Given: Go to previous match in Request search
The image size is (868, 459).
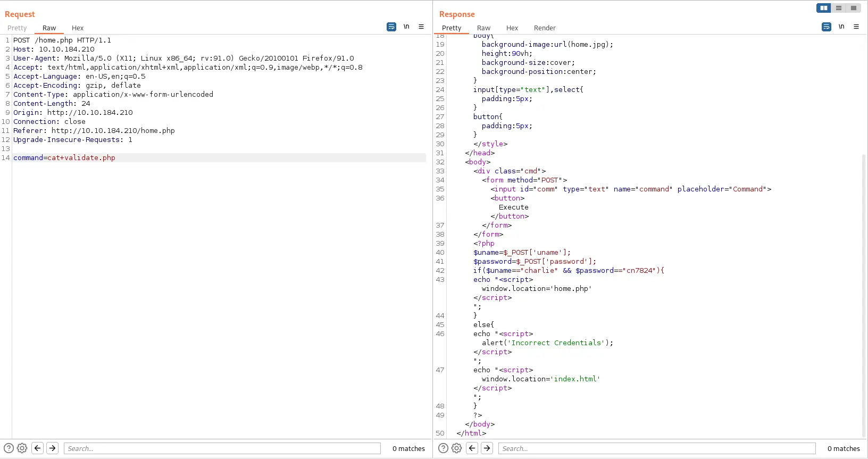Looking at the screenshot, I should click(38, 448).
